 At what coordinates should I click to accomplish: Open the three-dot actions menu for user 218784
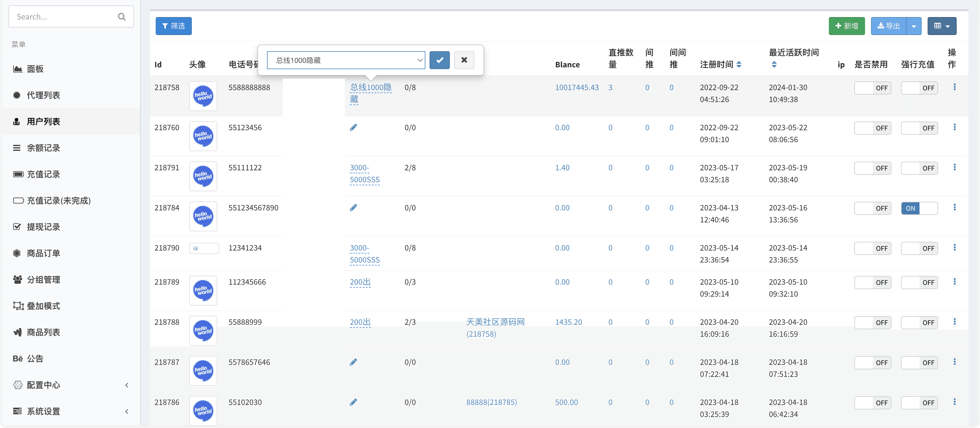point(954,207)
